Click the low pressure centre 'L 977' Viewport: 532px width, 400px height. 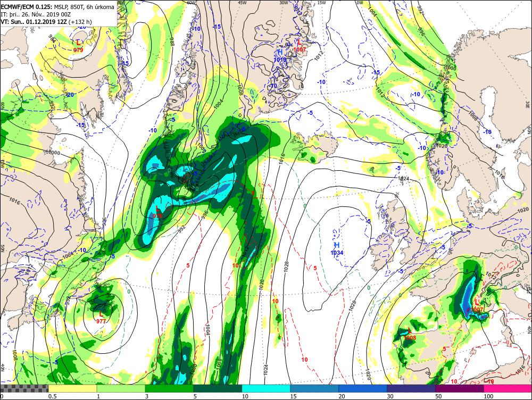coord(101,318)
